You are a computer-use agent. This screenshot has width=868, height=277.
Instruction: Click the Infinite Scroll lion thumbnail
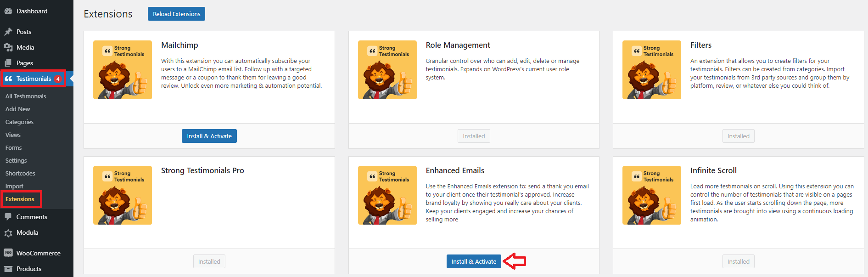pyautogui.click(x=652, y=195)
